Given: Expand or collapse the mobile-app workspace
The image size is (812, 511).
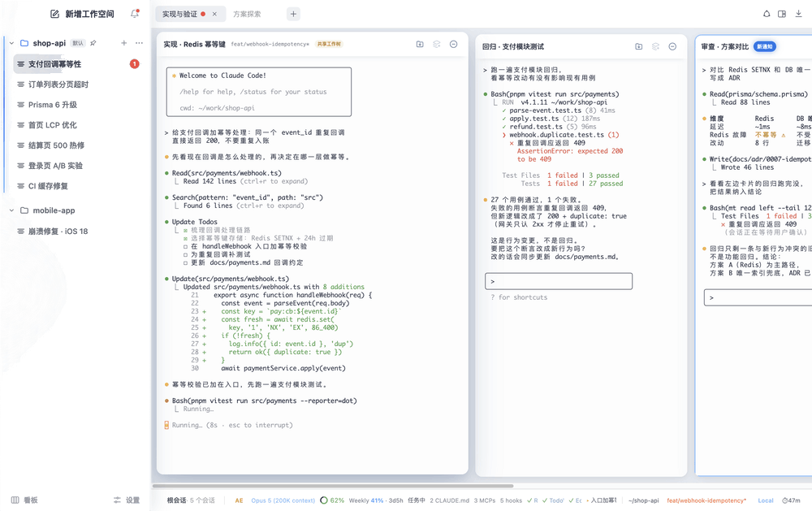Looking at the screenshot, I should 11,210.
